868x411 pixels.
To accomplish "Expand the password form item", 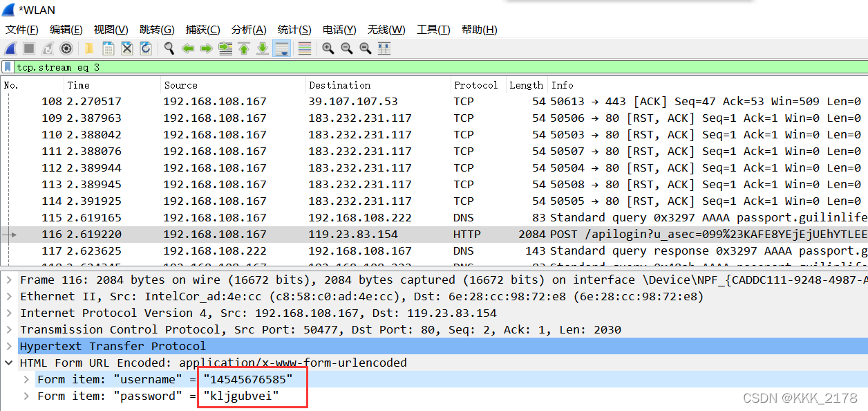I will (x=26, y=396).
